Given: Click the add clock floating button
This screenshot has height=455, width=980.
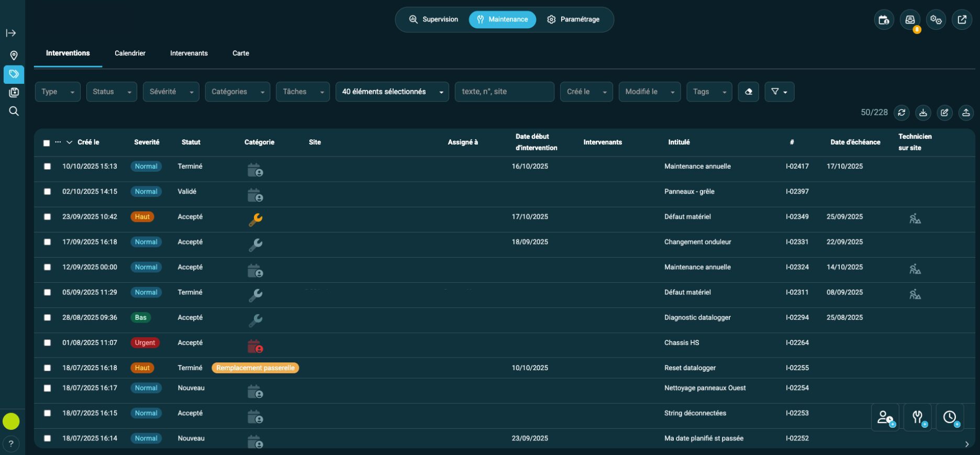Looking at the screenshot, I should [950, 417].
